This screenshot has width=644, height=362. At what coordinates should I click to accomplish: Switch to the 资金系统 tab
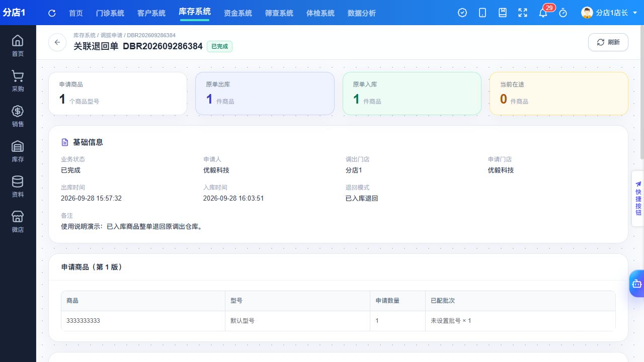[x=238, y=13]
